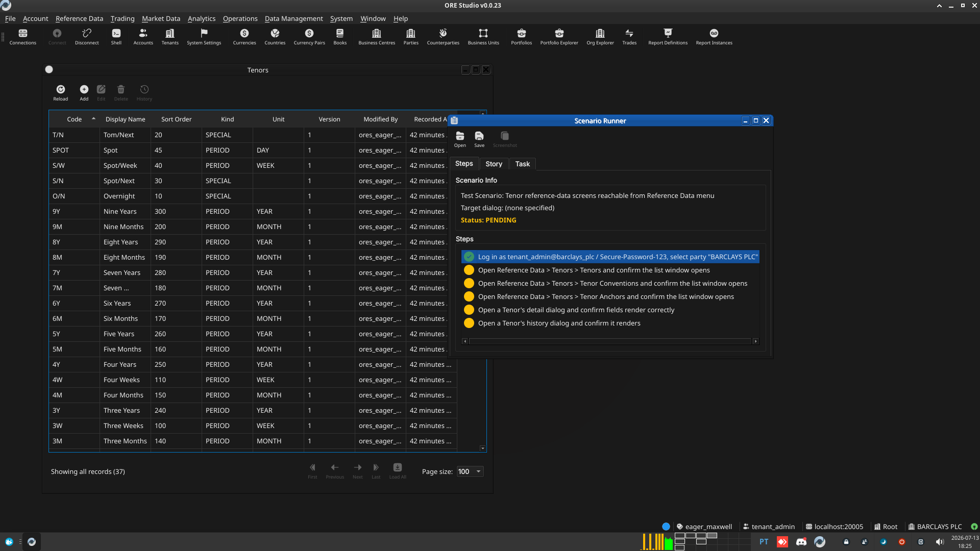Click the tenant_admin status bar entry
The height and width of the screenshot is (551, 980).
[769, 527]
